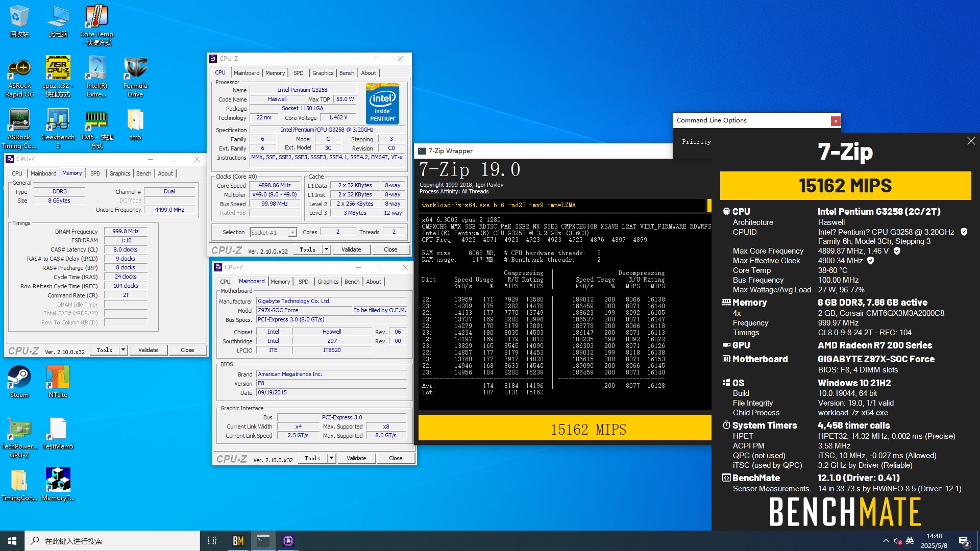This screenshot has width=980, height=551.
Task: Click the Z97X-SOC Force model field
Action: 304,310
